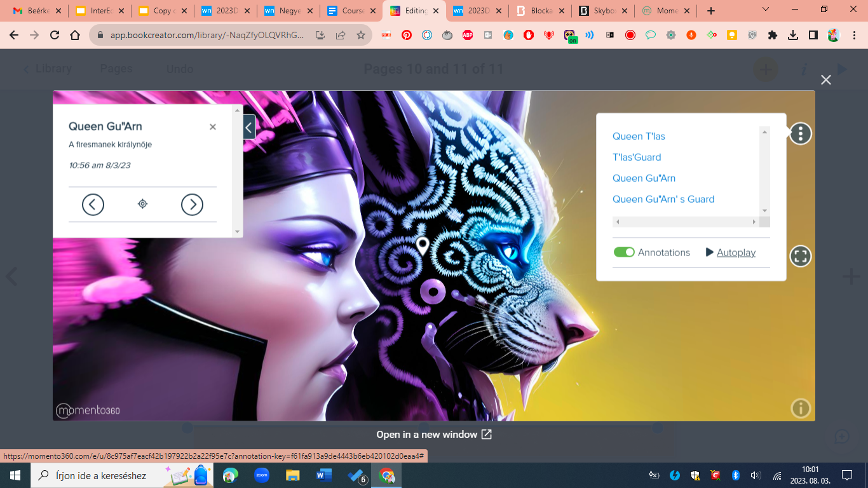The height and width of the screenshot is (488, 868).
Task: Close the Queen Gu"Arn annotation panel
Action: tap(213, 127)
